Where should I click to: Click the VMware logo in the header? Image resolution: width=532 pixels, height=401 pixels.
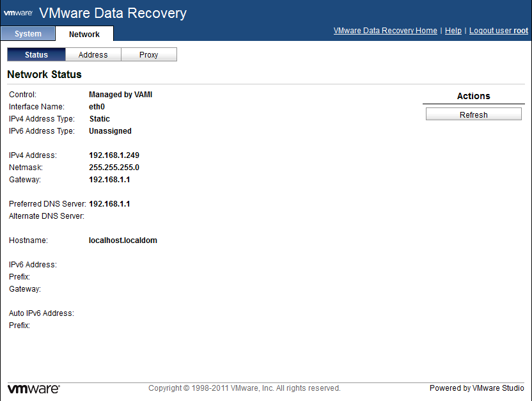19,12
